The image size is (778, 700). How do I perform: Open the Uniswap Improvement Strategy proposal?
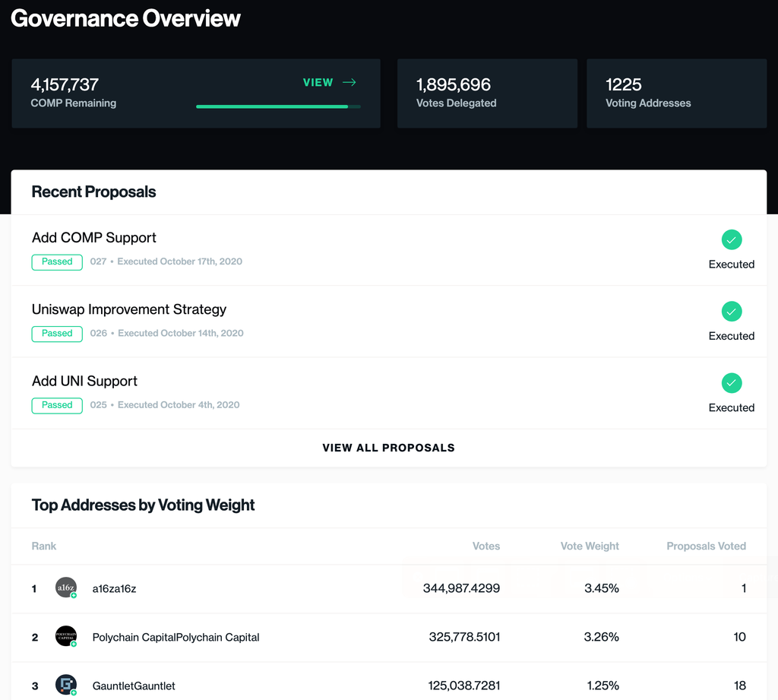[129, 309]
